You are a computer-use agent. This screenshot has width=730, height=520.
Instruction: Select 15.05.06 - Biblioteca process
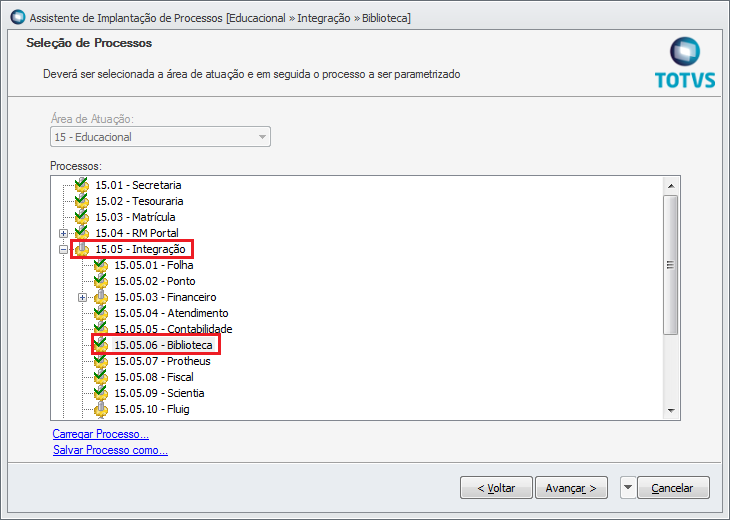click(x=163, y=345)
